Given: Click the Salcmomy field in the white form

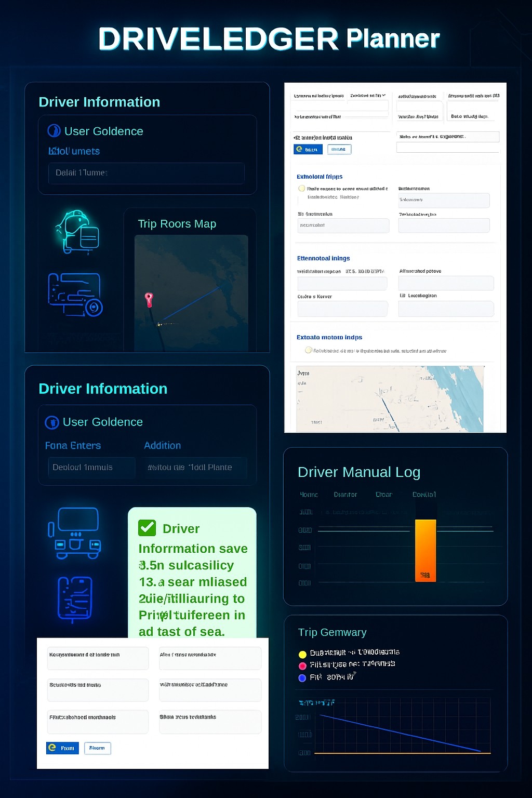Looking at the screenshot, I should click(444, 200).
